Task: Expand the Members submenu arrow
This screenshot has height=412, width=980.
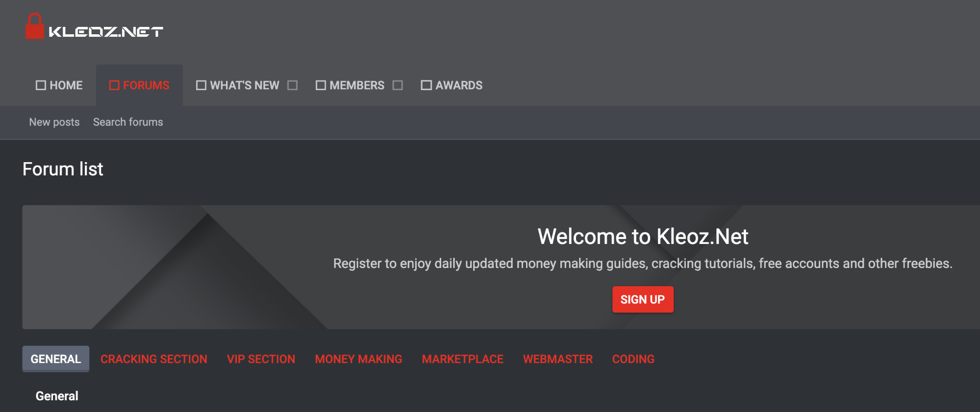Action: (398, 85)
